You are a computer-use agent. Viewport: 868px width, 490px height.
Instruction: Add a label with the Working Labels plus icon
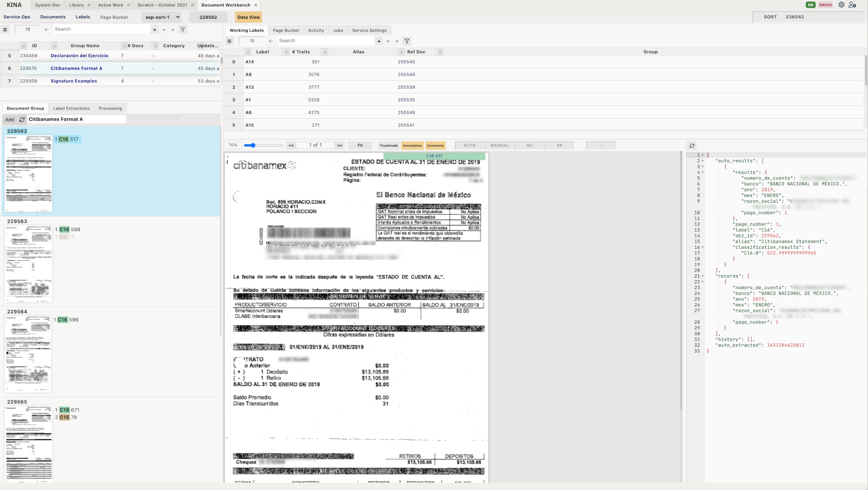click(379, 41)
